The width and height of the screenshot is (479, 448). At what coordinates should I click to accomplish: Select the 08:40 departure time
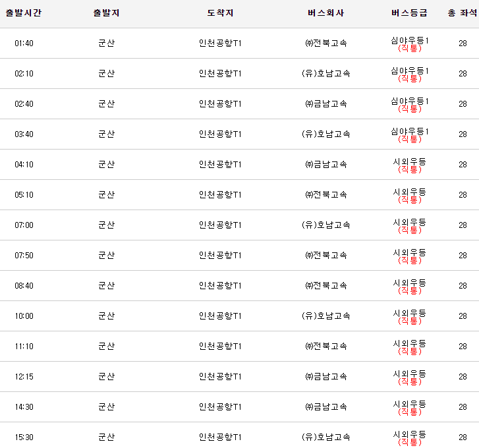24,286
